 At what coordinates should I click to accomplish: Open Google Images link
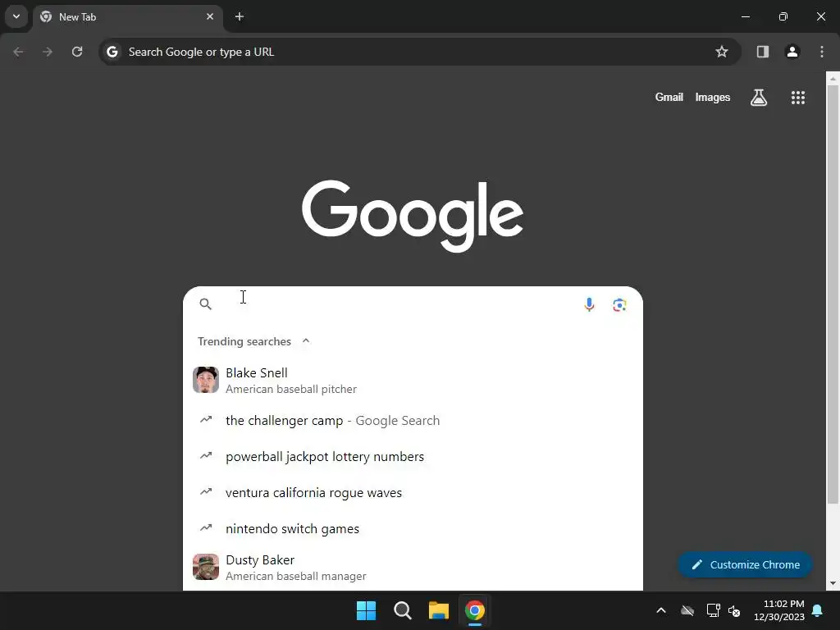point(713,98)
